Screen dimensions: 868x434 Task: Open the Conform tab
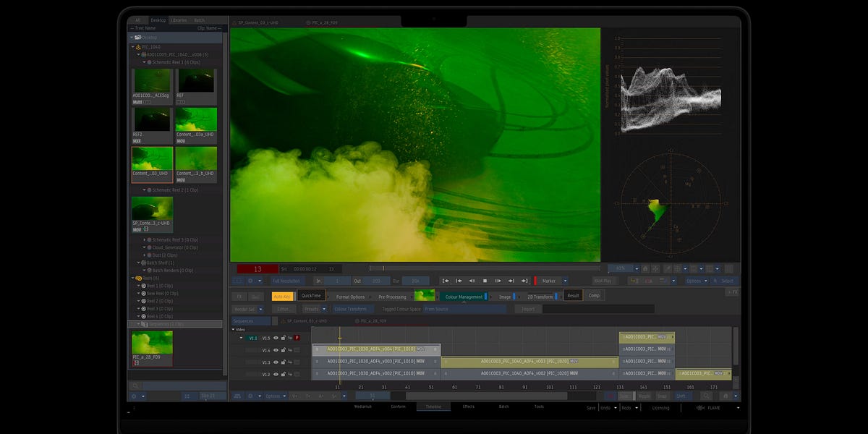pyautogui.click(x=399, y=407)
